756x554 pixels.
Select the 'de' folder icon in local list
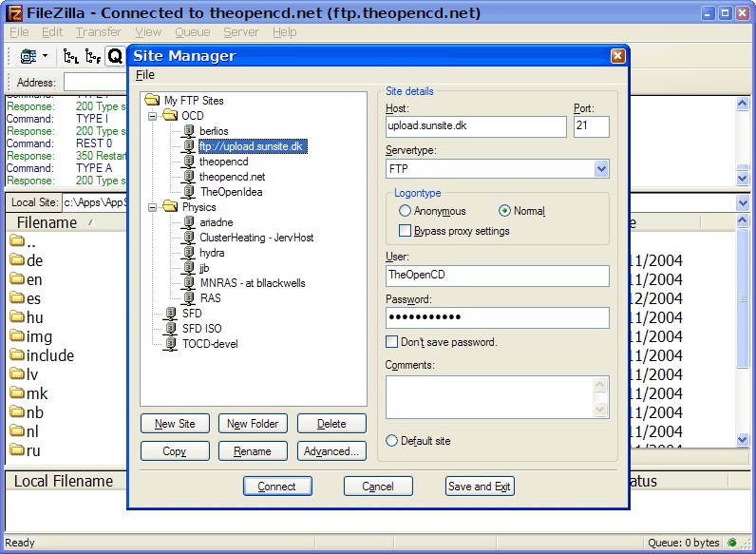[x=17, y=260]
